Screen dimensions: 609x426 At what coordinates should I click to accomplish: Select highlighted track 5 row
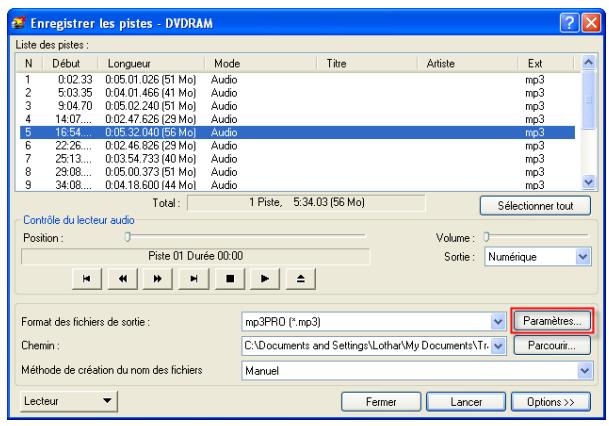point(298,132)
